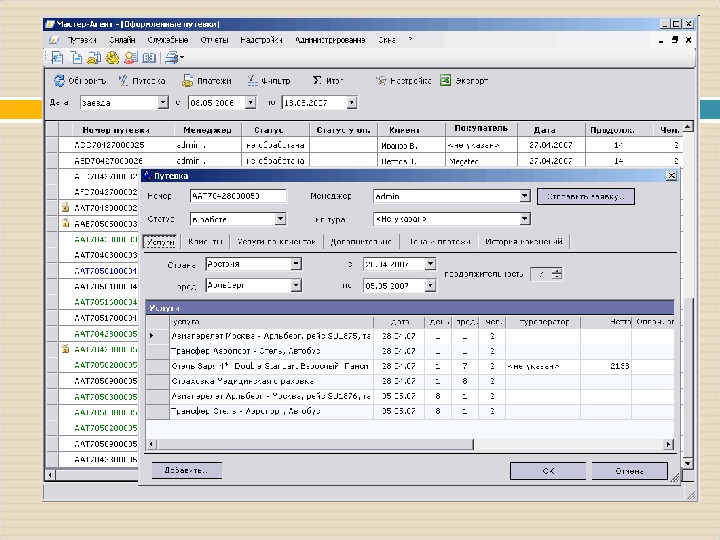
Task: Open the Город city dropdown
Action: [x=296, y=285]
